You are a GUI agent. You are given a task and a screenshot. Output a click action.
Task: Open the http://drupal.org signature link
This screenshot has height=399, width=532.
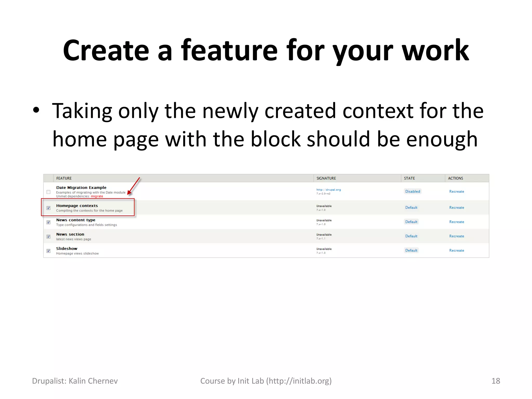tap(329, 190)
